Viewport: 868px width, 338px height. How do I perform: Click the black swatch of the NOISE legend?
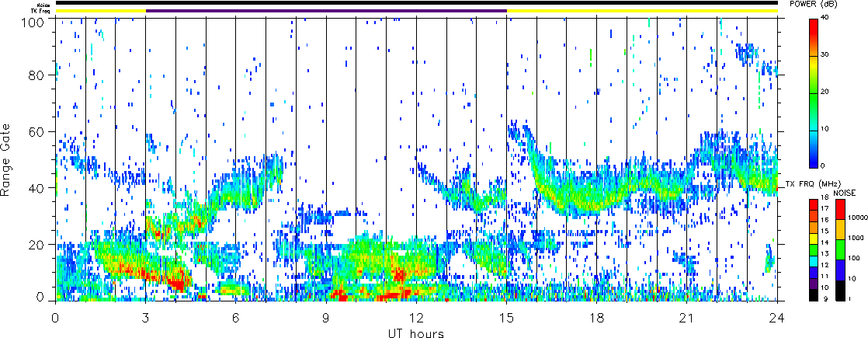pyautogui.click(x=840, y=291)
